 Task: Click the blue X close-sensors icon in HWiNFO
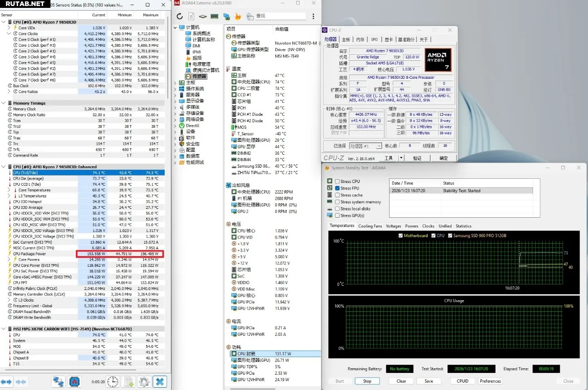(160, 382)
